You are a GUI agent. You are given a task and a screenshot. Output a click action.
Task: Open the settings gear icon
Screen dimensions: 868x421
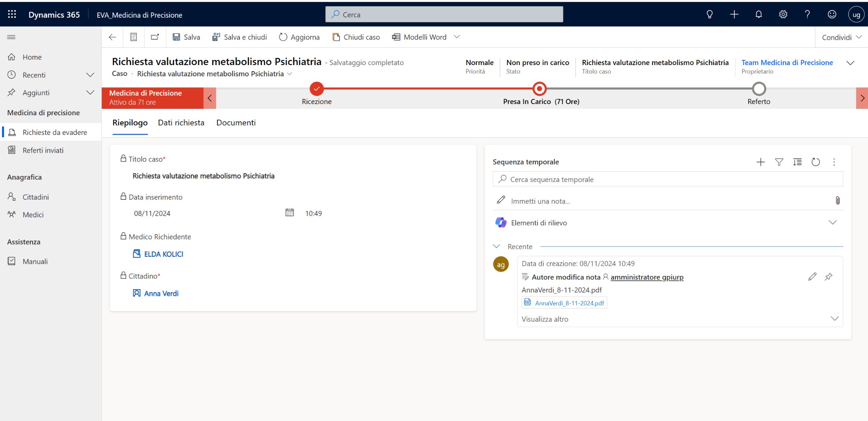pyautogui.click(x=783, y=14)
